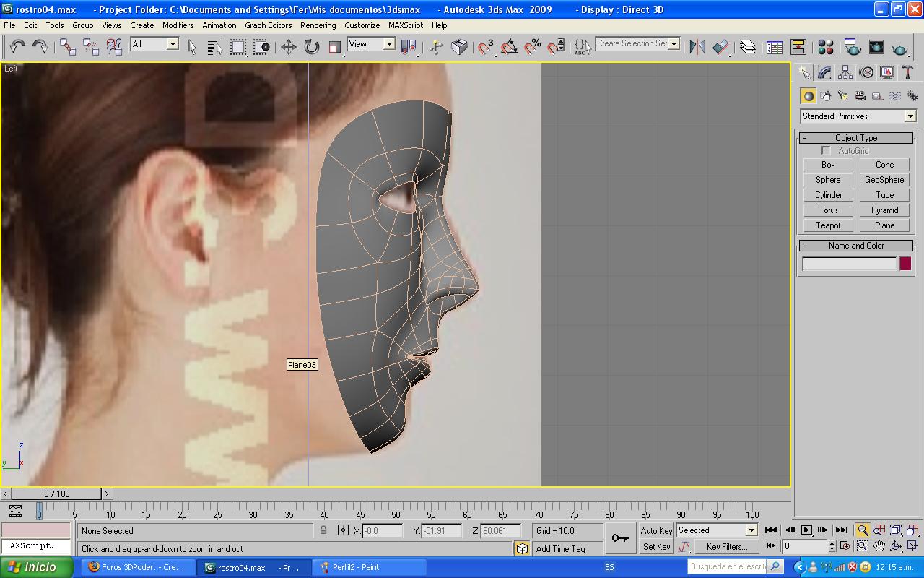Select the Lights creation category
Image resolution: width=924 pixels, height=578 pixels.
(843, 95)
